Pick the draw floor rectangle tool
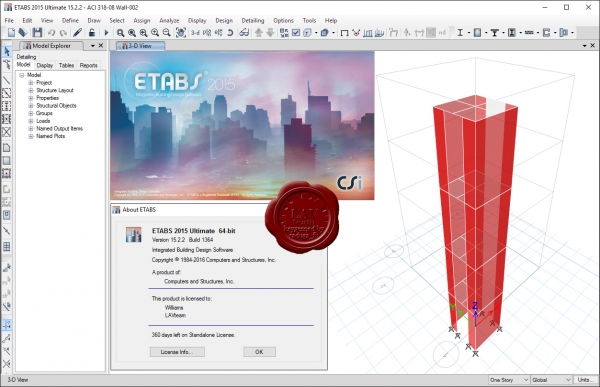Image resolution: width=600 pixels, height=387 pixels. tap(7, 161)
